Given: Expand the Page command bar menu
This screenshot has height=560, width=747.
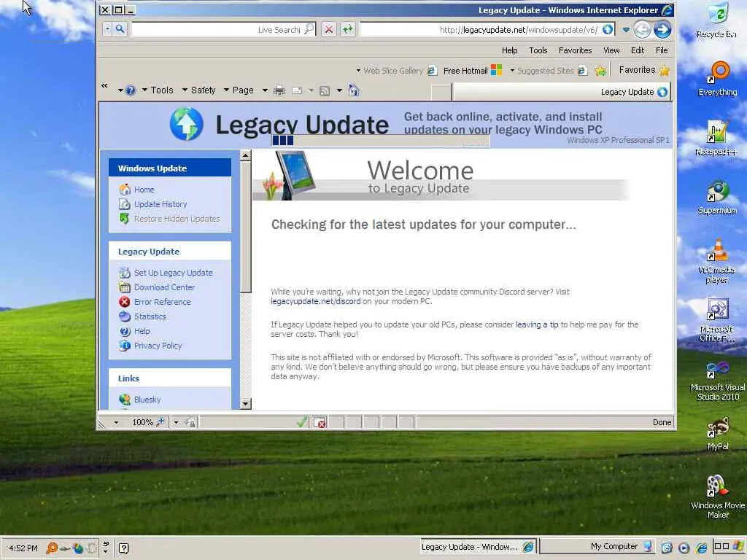Looking at the screenshot, I should pos(239,90).
